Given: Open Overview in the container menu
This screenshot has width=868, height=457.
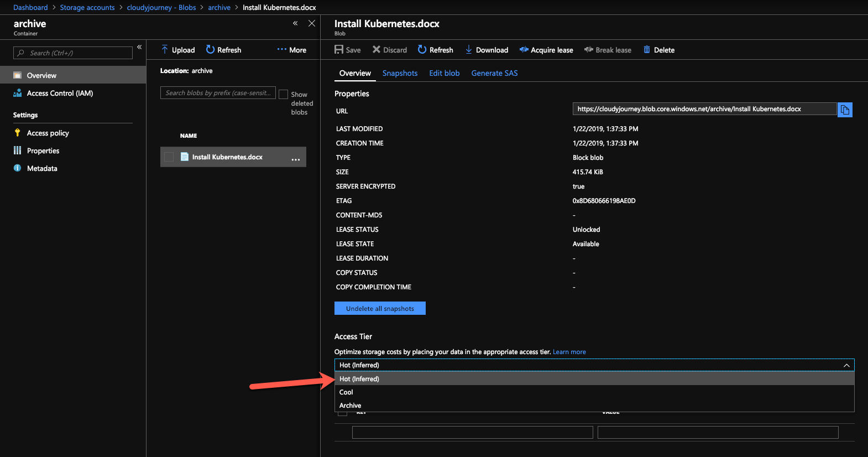Looking at the screenshot, I should pos(73,75).
